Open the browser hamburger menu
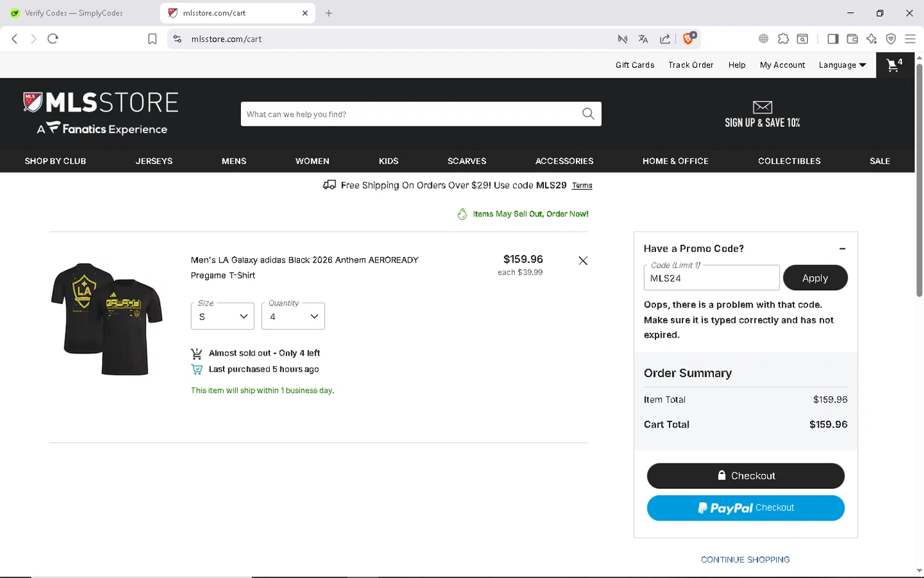This screenshot has width=924, height=578. pos(910,39)
